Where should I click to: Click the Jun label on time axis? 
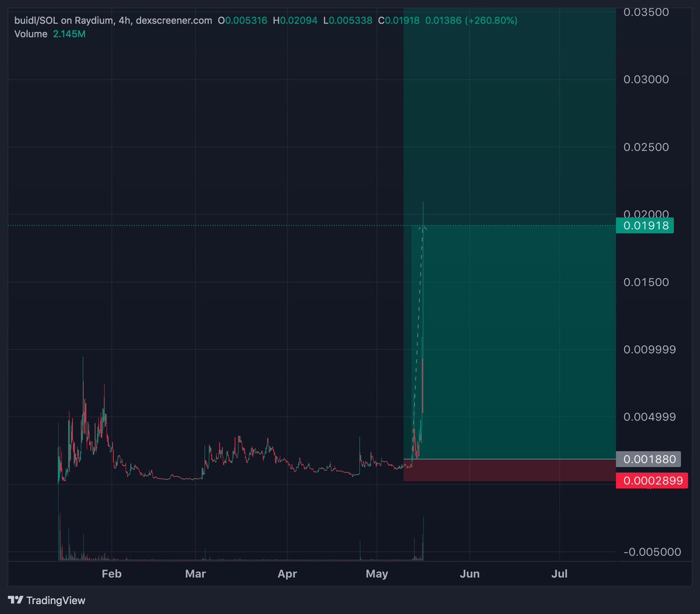coord(470,574)
